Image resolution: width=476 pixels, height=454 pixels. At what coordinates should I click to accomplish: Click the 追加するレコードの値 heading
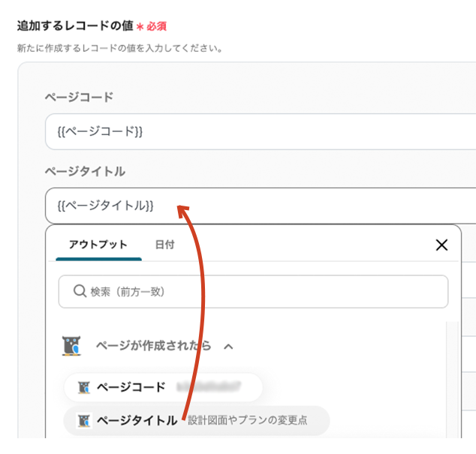coord(74,26)
